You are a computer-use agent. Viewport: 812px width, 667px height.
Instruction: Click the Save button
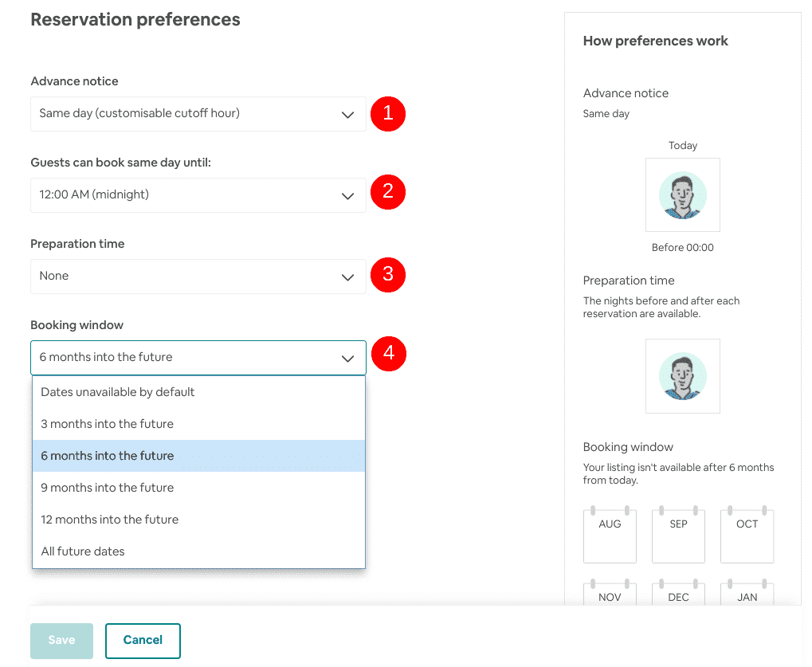coord(61,640)
